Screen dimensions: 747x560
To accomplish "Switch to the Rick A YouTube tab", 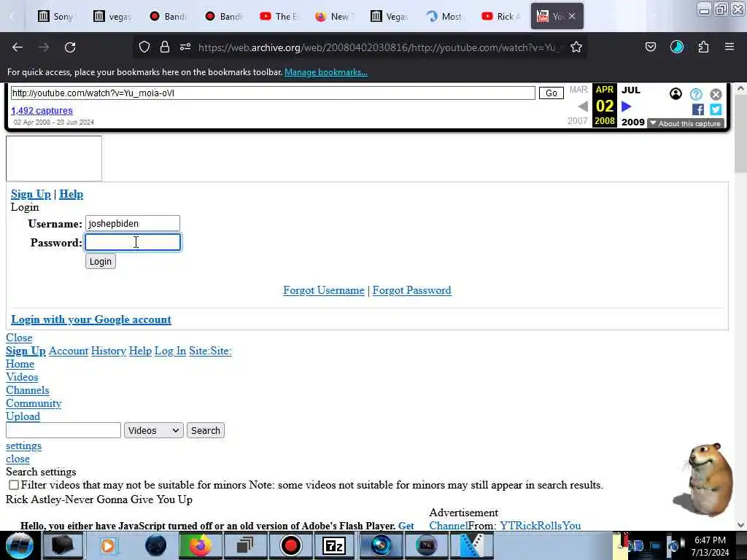I will tap(500, 16).
